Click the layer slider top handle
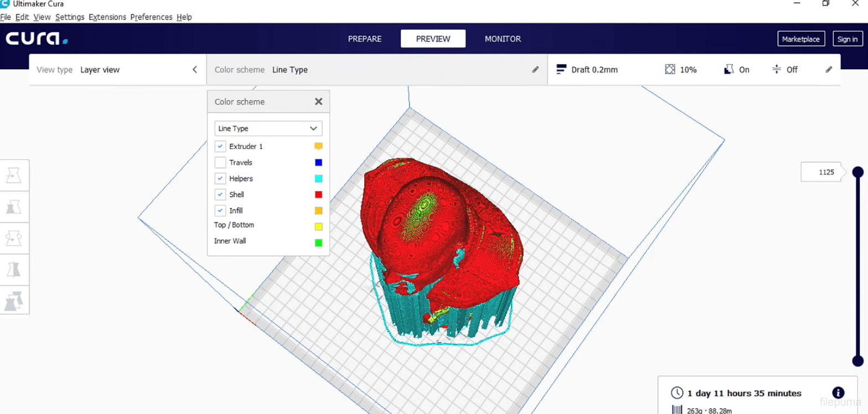The image size is (868, 414). coord(857,172)
